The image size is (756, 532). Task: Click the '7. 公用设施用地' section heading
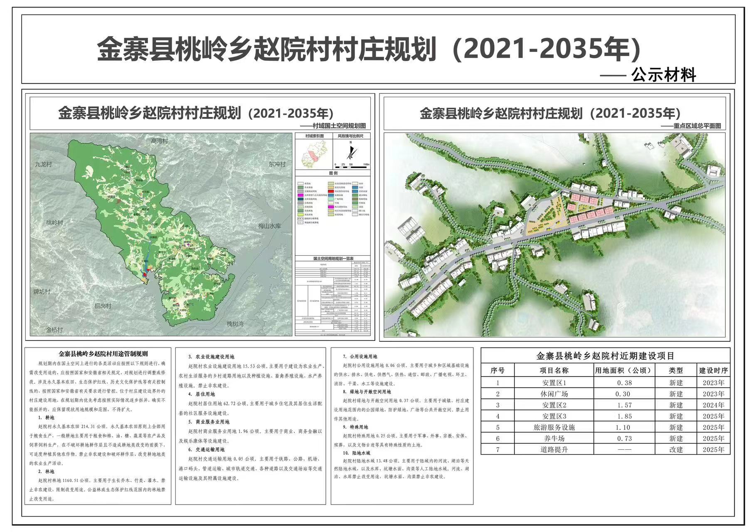(360, 357)
